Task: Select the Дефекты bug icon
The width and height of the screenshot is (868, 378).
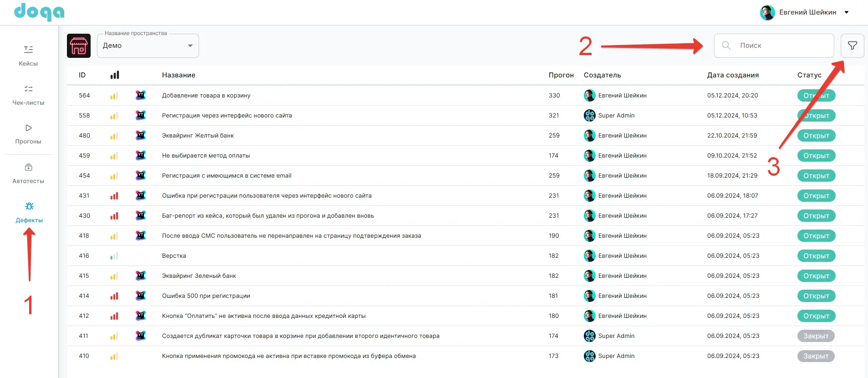Action: pos(29,206)
